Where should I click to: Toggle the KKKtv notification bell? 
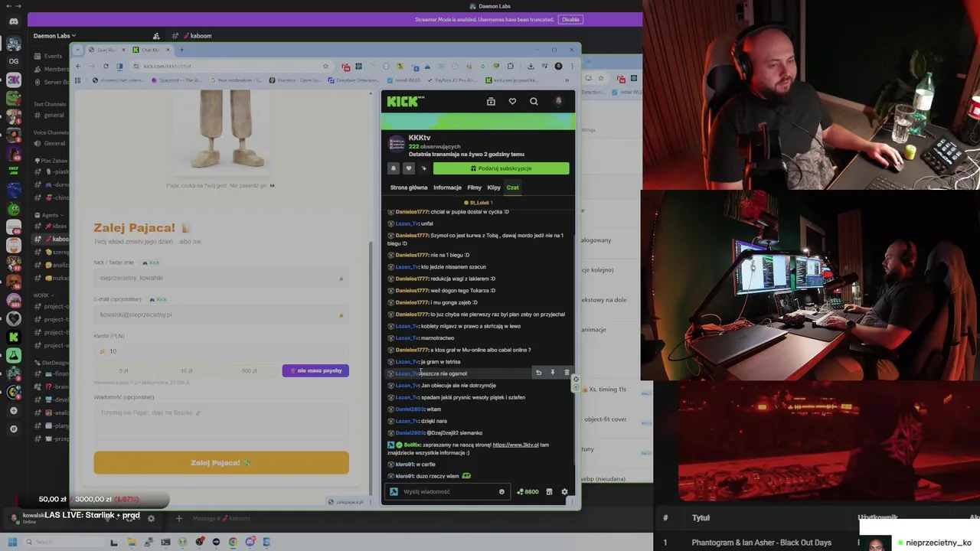pos(394,168)
